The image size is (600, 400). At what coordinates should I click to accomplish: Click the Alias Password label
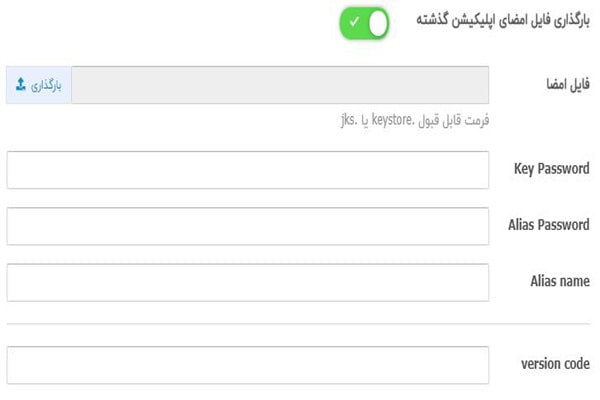[548, 225]
